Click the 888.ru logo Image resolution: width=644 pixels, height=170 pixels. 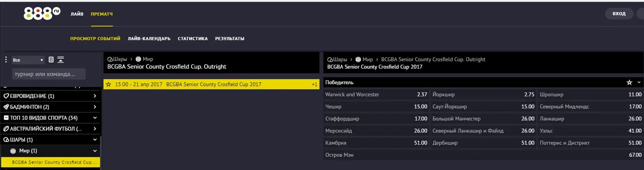(42, 14)
